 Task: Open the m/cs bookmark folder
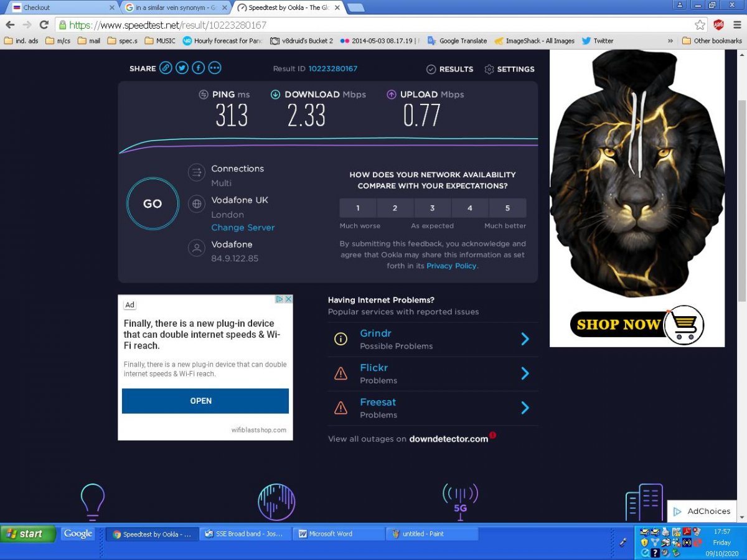click(58, 40)
